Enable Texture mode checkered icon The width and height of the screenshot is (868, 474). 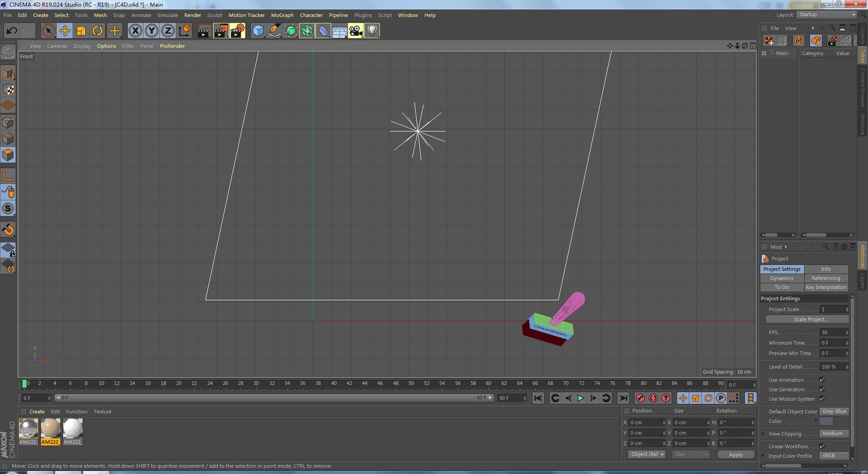click(x=8, y=90)
